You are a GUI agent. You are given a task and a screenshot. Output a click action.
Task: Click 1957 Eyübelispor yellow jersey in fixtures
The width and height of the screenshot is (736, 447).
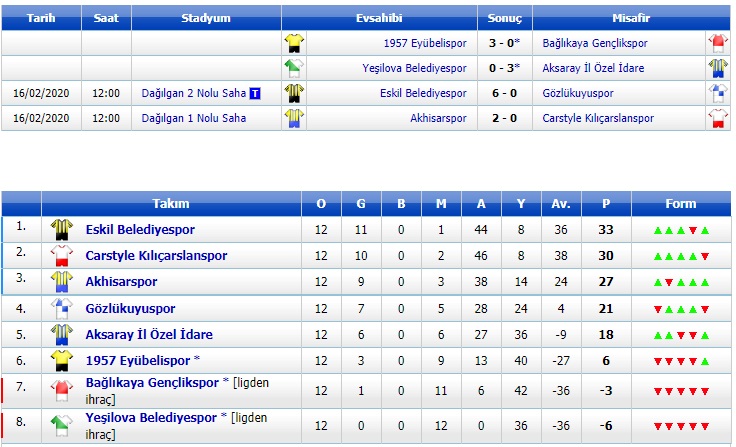tap(294, 43)
